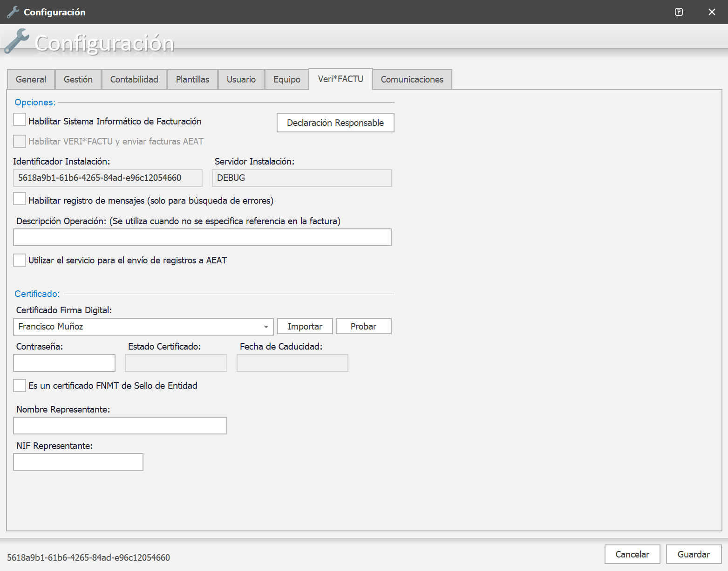Screen dimensions: 728x571
Task: Enable registro de mensajes checkbox
Action: [x=20, y=199]
